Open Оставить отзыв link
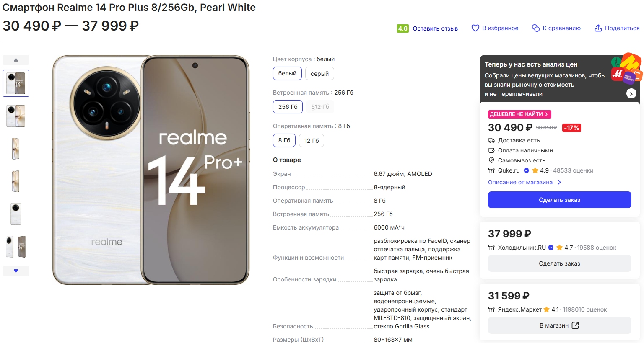644x343 pixels. point(435,28)
